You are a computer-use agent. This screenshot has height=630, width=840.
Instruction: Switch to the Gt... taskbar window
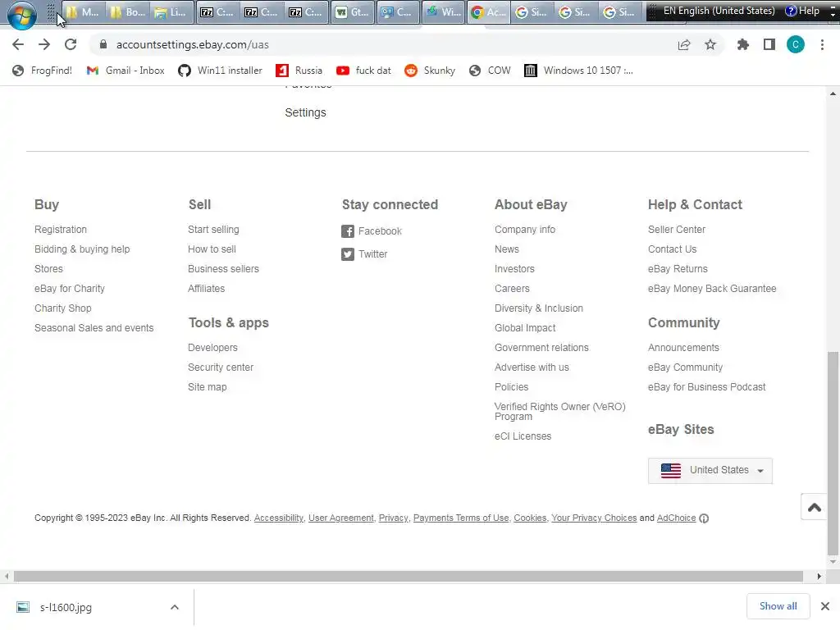[353, 11]
